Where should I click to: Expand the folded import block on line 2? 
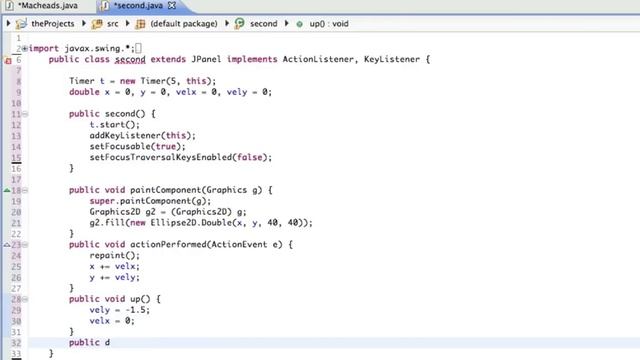pos(25,48)
